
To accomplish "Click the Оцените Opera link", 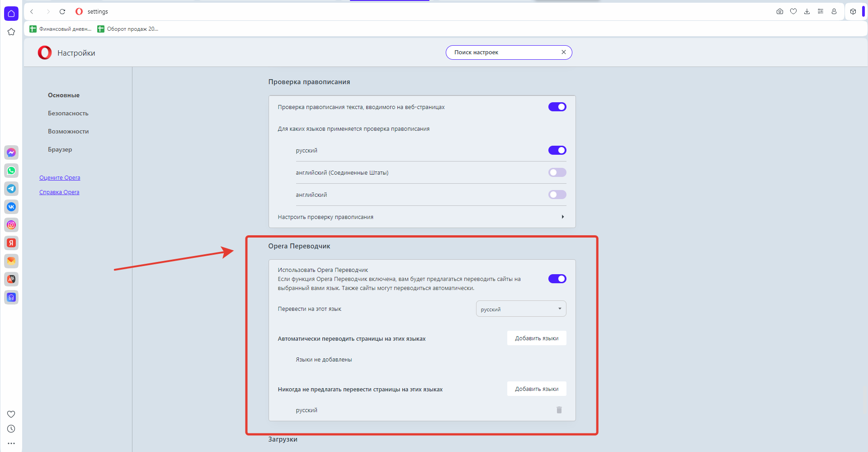I will pyautogui.click(x=60, y=178).
